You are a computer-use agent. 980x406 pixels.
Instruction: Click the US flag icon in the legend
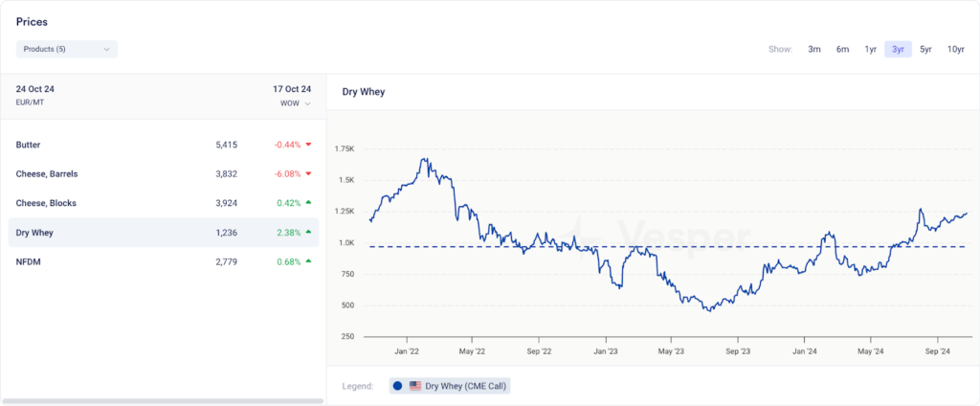[x=415, y=386]
